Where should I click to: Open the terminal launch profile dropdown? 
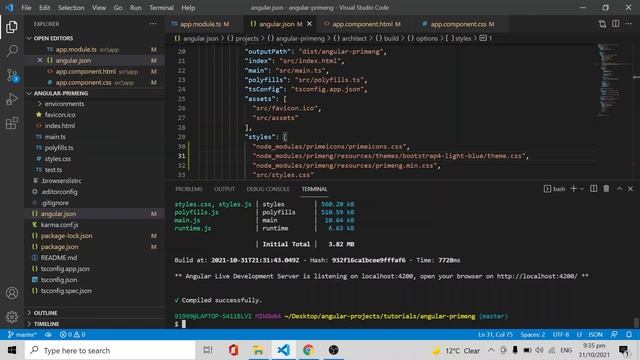pos(582,189)
